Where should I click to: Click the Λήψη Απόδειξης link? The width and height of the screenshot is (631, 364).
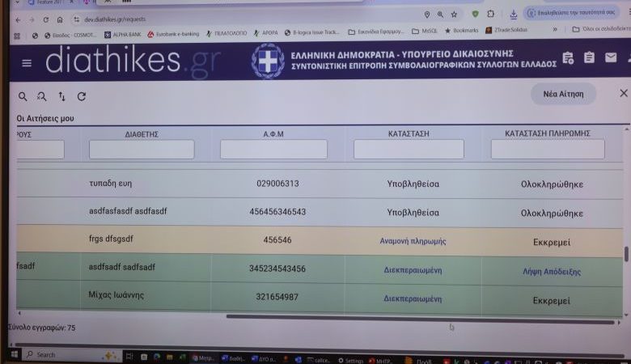pyautogui.click(x=552, y=272)
